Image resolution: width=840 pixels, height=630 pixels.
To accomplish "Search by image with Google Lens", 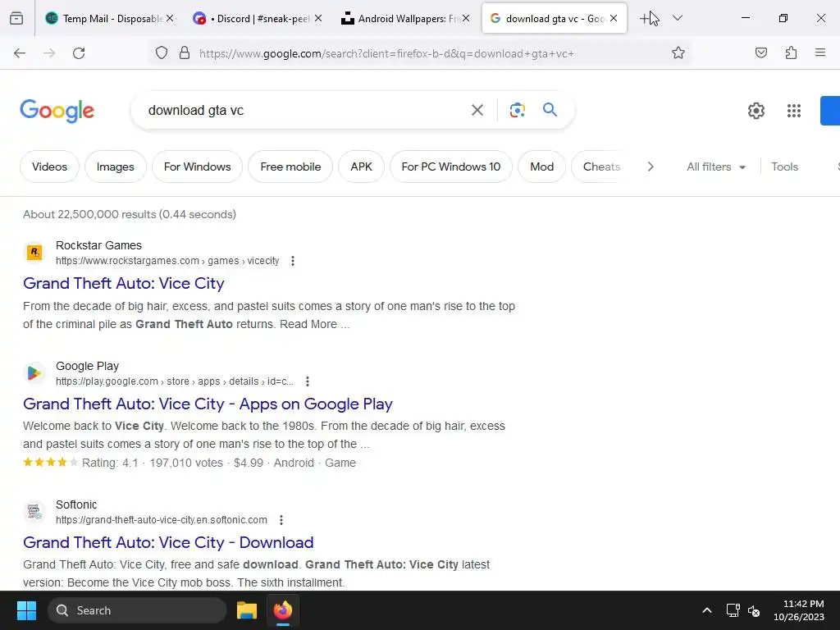I will [518, 110].
